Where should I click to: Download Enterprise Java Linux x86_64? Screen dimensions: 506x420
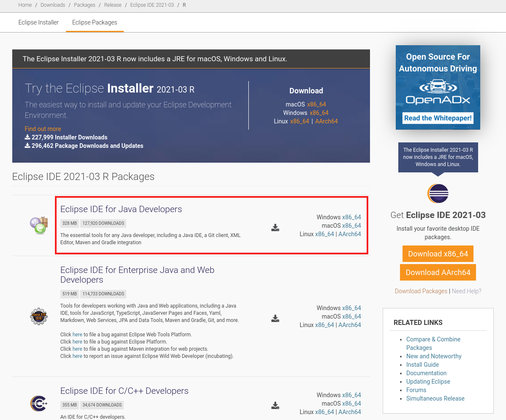coord(325,325)
